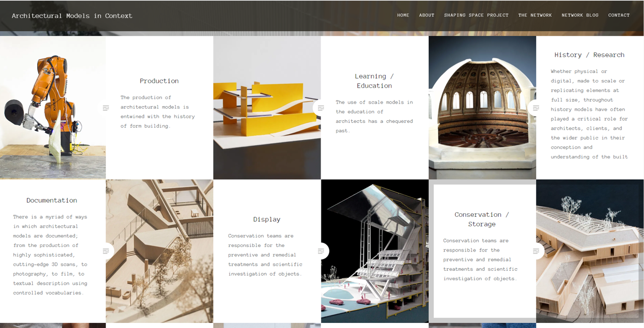Open the excerpt icon on the Production card
The height and width of the screenshot is (328, 644).
pos(106,108)
